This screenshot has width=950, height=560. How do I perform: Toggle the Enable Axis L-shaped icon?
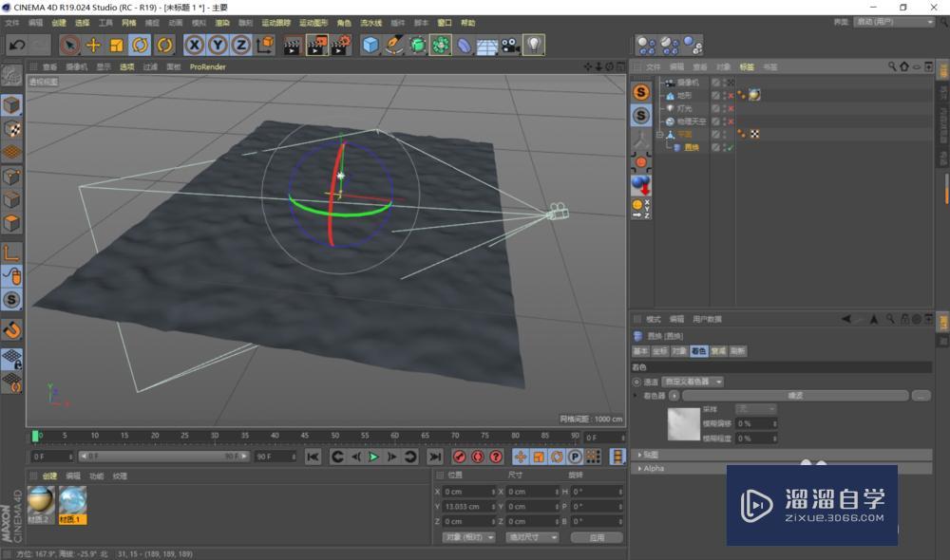11,252
